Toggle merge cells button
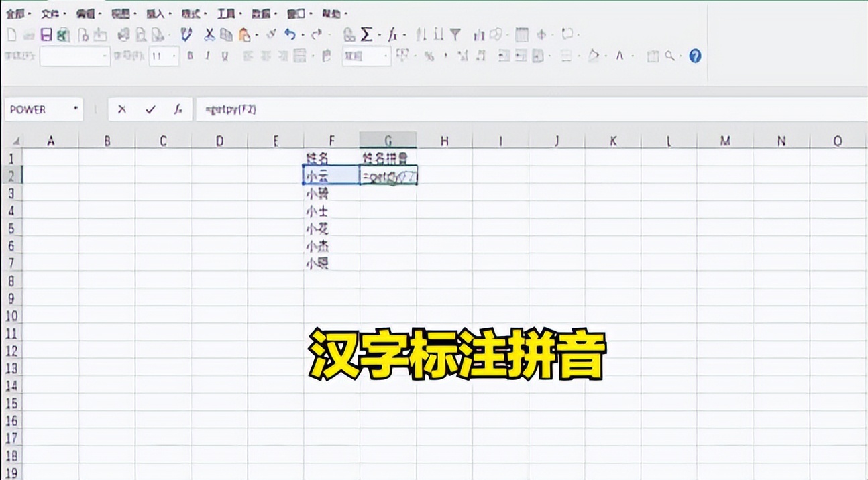Image resolution: width=868 pixels, height=480 pixels. (299, 56)
